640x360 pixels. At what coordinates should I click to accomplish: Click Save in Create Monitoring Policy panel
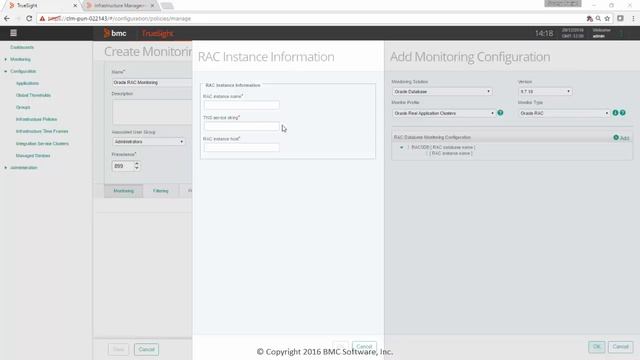coord(118,349)
